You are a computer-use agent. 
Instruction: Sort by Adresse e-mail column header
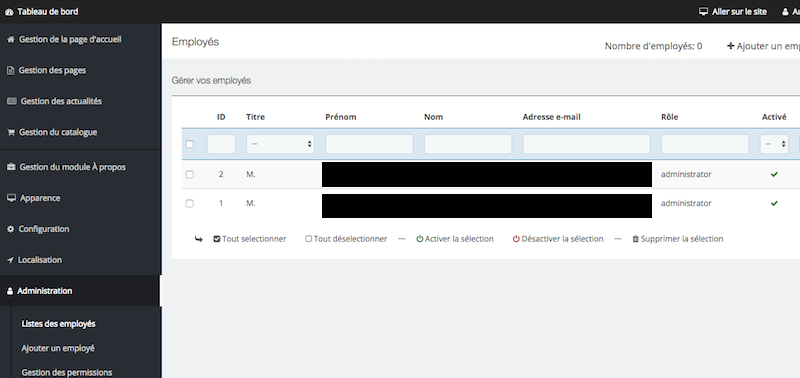pos(552,117)
